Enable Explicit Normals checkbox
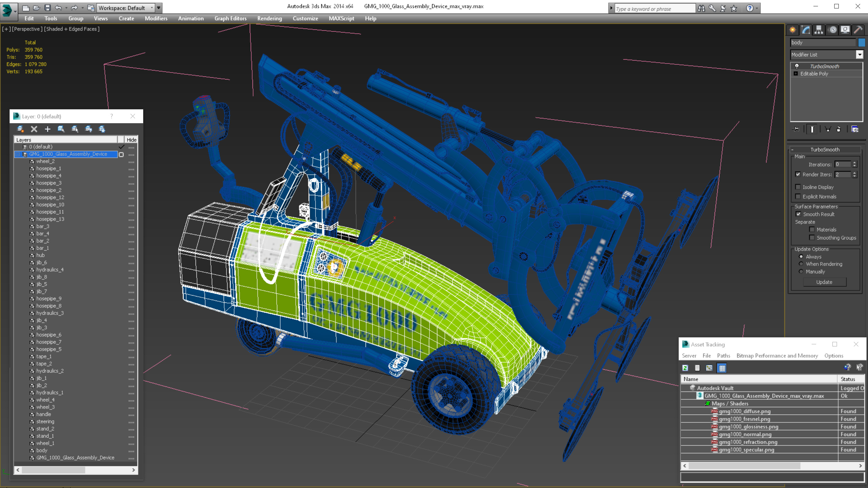This screenshot has width=868, height=488. point(798,196)
